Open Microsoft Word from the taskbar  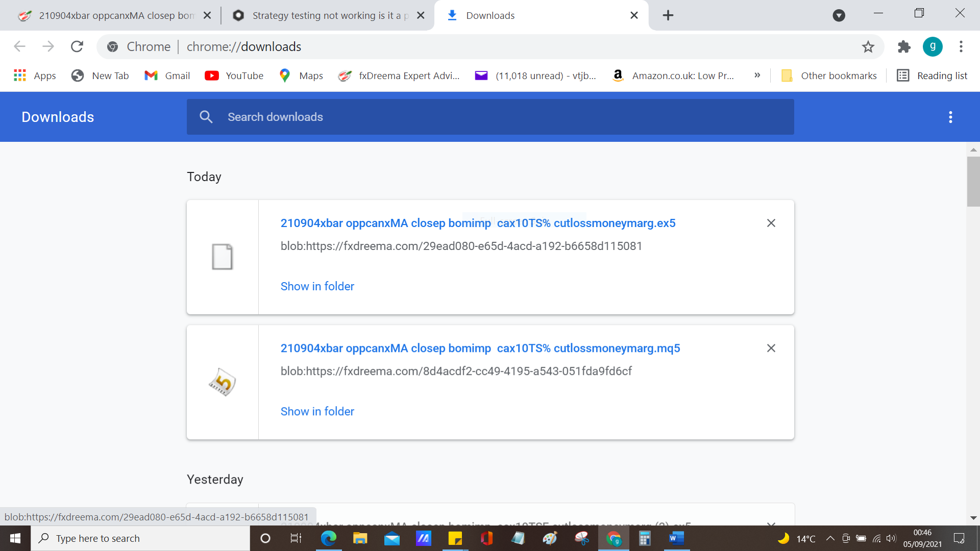(676, 538)
